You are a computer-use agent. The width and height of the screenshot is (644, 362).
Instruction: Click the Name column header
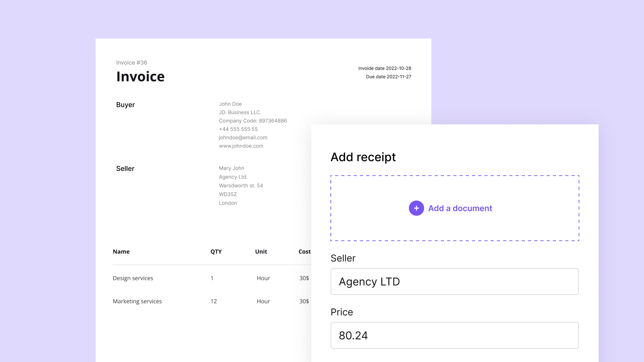[121, 252]
